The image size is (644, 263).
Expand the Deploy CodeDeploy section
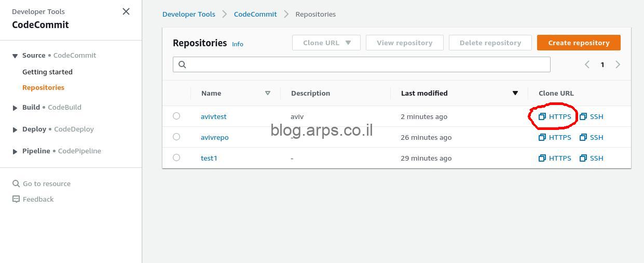click(15, 129)
